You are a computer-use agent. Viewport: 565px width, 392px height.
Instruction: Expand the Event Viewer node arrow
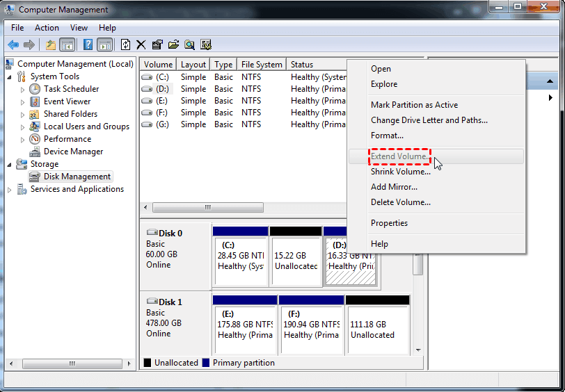tap(22, 102)
